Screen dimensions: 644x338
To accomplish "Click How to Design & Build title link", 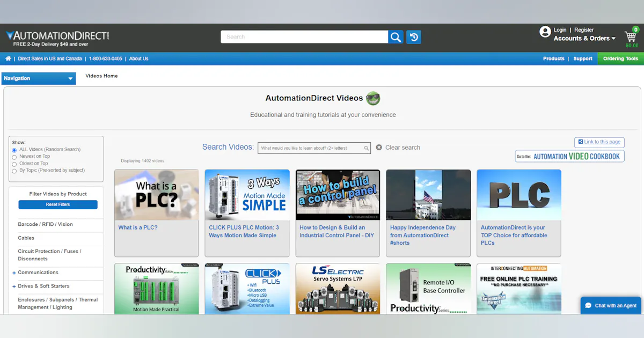I will (338, 231).
